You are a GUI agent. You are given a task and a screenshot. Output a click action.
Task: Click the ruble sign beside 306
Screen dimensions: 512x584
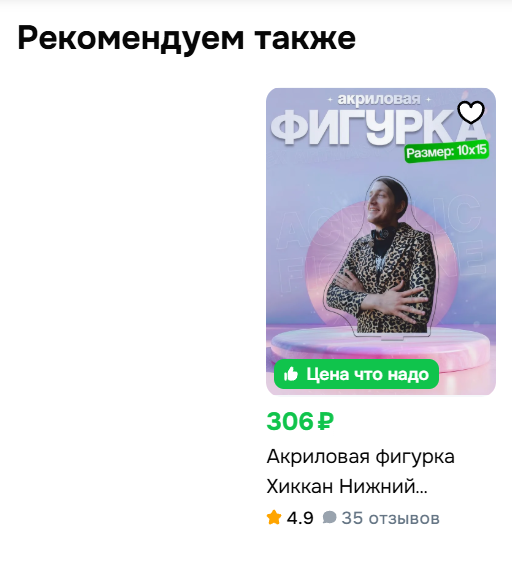tap(325, 422)
